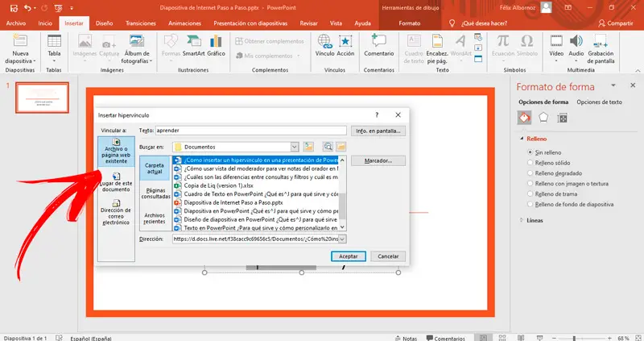This screenshot has width=644, height=341.
Task: Select the Efectos pentagon icon
Action: tap(543, 118)
